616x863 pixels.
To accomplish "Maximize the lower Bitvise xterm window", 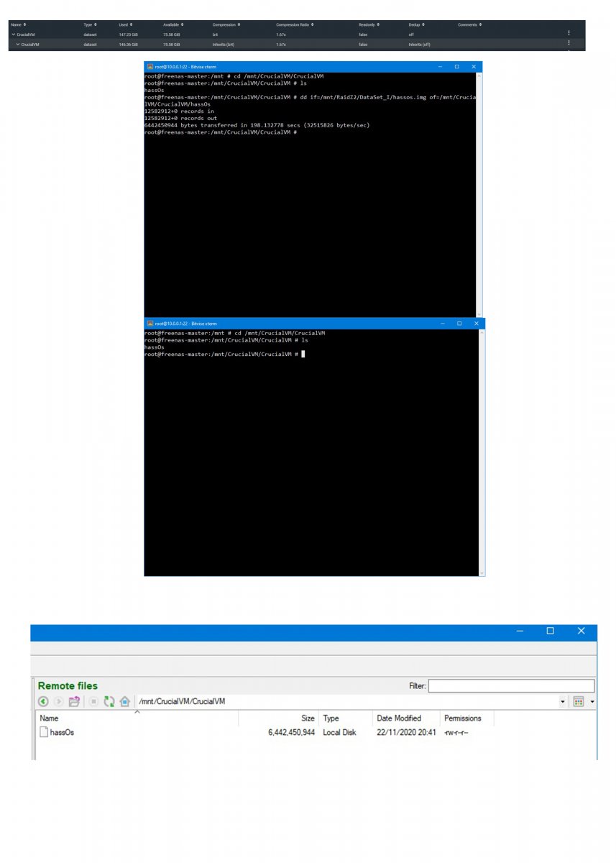I will tap(459, 324).
